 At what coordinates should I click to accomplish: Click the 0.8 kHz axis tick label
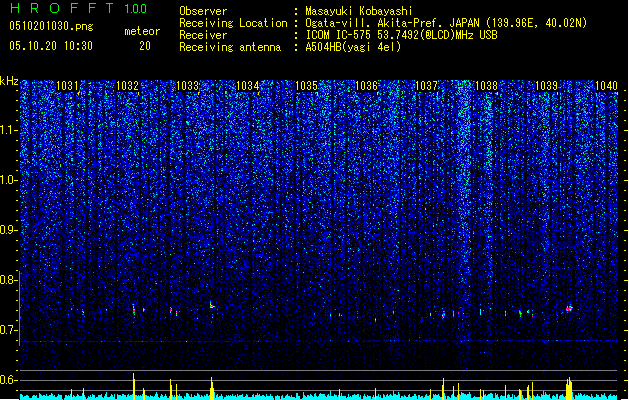click(x=9, y=280)
